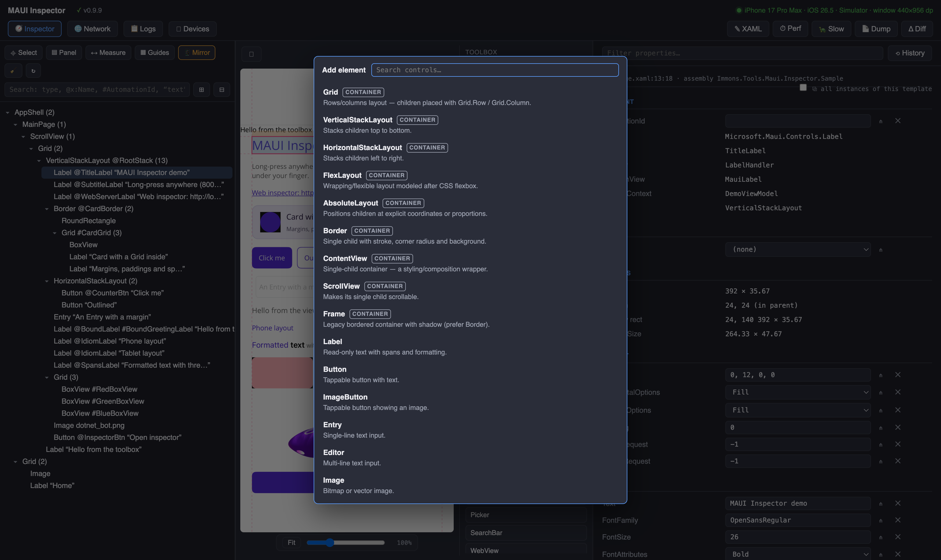Open the Devices tab

tap(192, 29)
